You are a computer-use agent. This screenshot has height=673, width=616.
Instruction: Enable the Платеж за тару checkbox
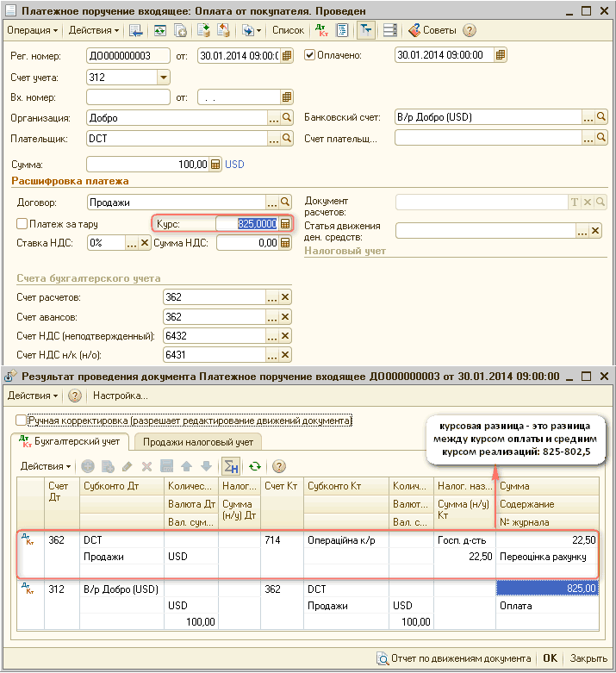click(22, 224)
